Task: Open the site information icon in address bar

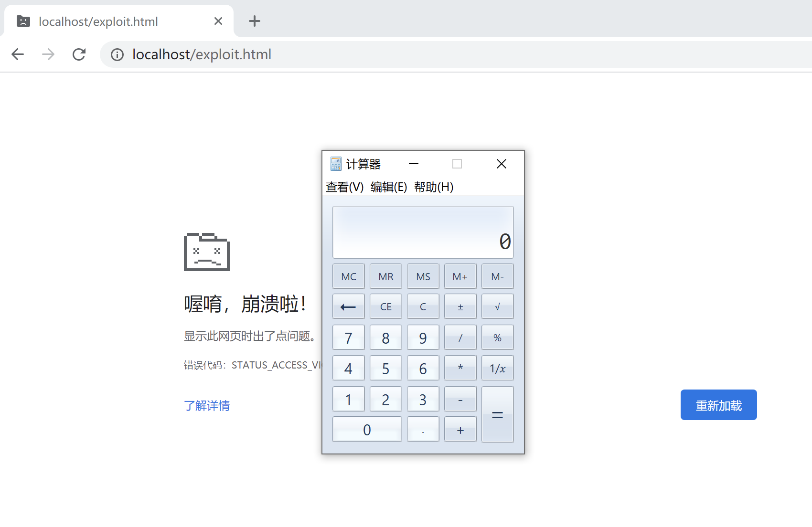Action: 117,55
